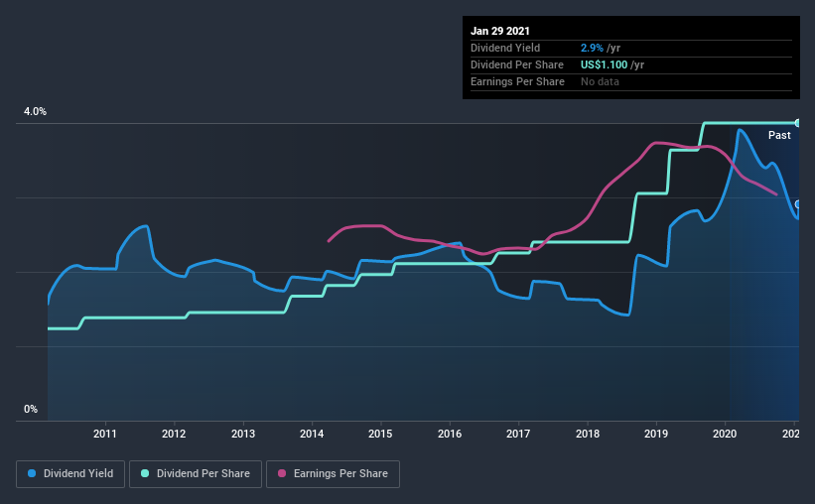The width and height of the screenshot is (815, 504).
Task: Click the pink Earnings Per Share legend dot
Action: (282, 473)
